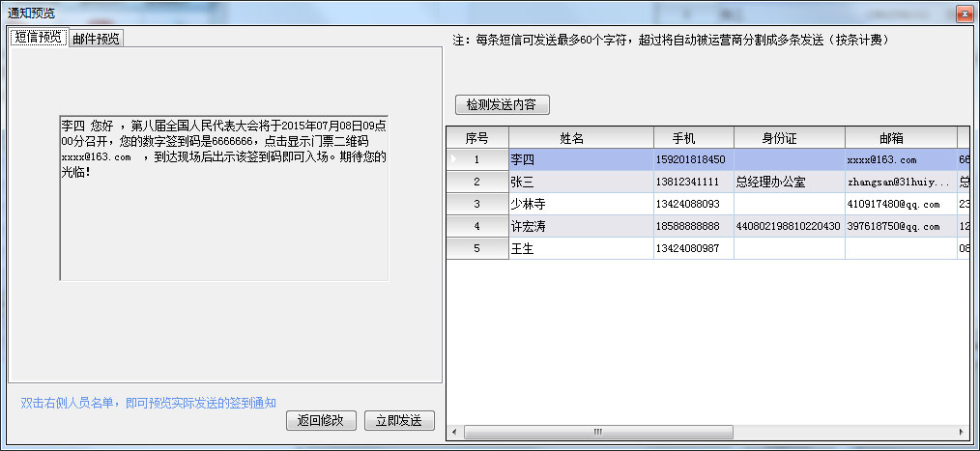Select the name cell 张三
Viewport: 980px width, 451px height.
coord(581,182)
